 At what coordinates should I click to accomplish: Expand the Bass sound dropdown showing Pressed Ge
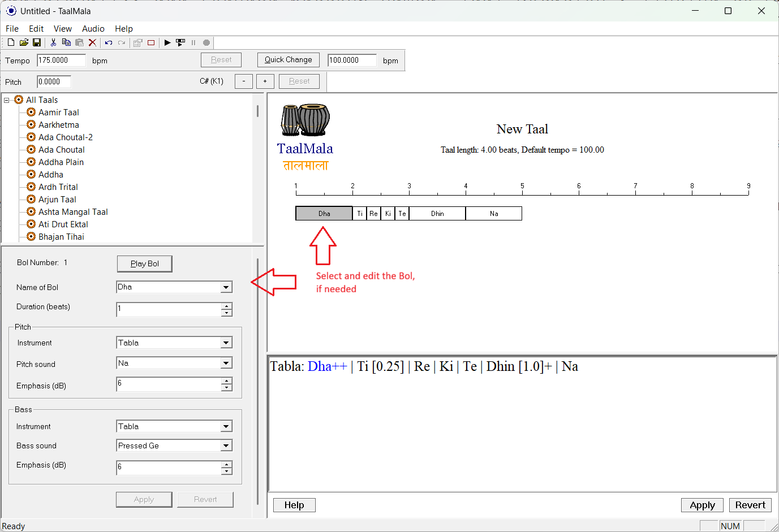tap(226, 446)
